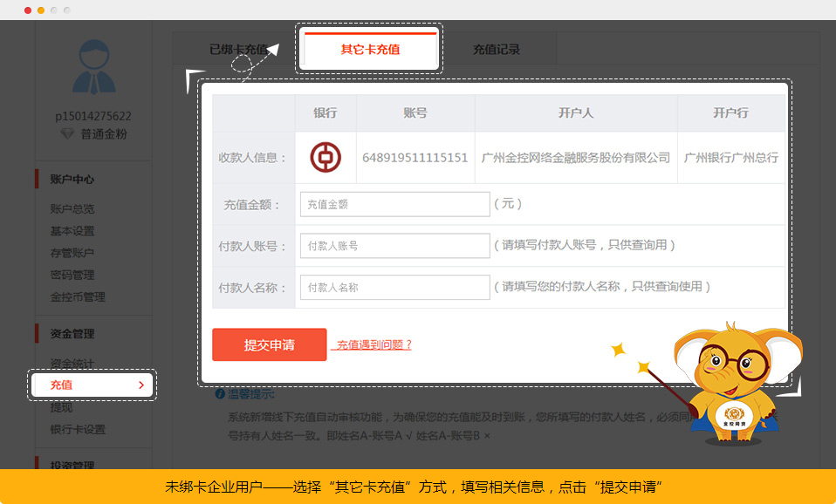Open 银行卡设置 in the sidebar
This screenshot has width=836, height=504.
click(x=78, y=429)
